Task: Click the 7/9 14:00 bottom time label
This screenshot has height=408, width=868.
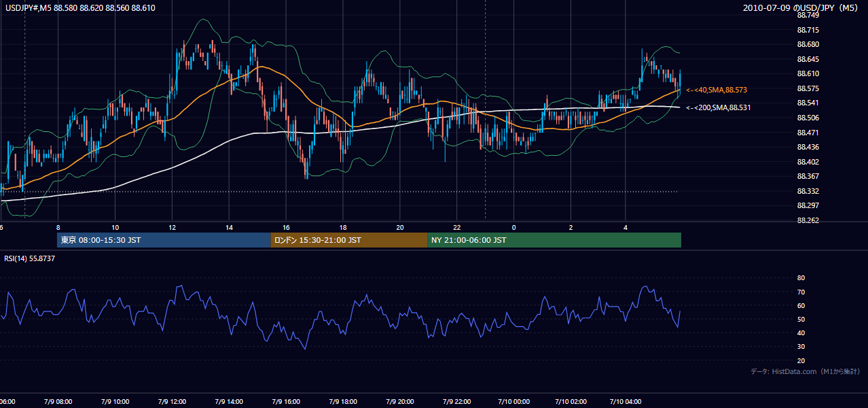Action: pyautogui.click(x=229, y=402)
